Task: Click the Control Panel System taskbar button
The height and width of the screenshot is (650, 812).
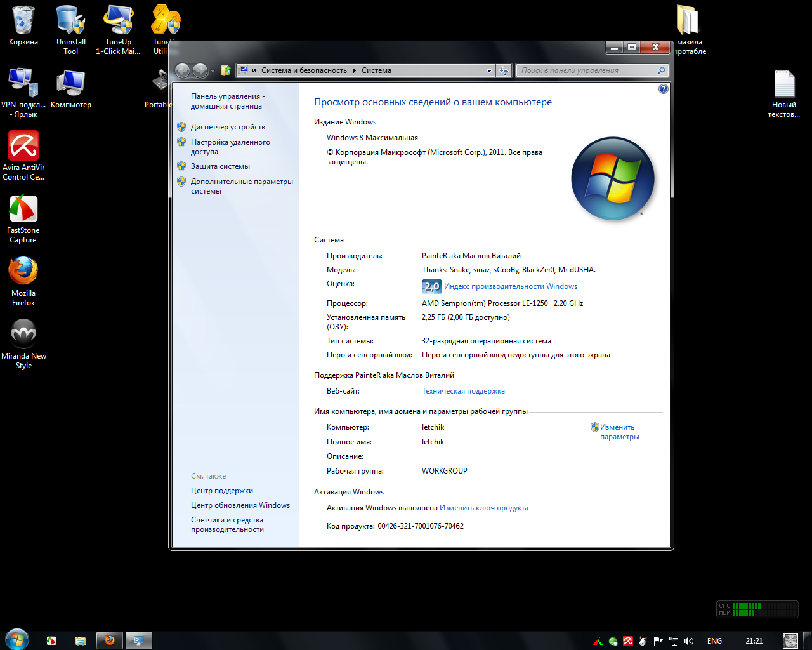Action: tap(138, 640)
